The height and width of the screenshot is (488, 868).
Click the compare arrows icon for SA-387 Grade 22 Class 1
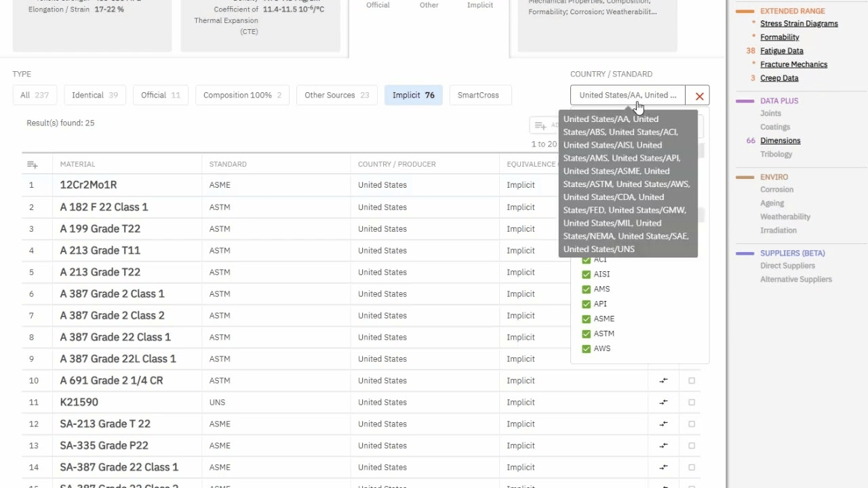(x=663, y=468)
